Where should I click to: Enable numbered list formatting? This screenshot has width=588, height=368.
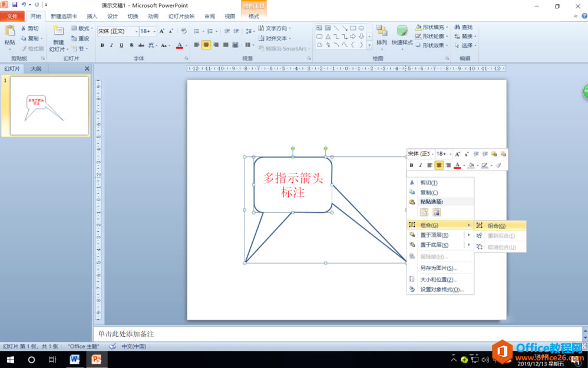(210, 31)
